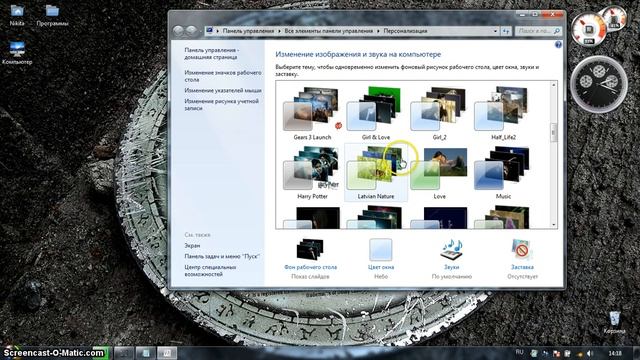Click the theme list scrollbar thumb
Screen dimensions: 640x360
553,132
